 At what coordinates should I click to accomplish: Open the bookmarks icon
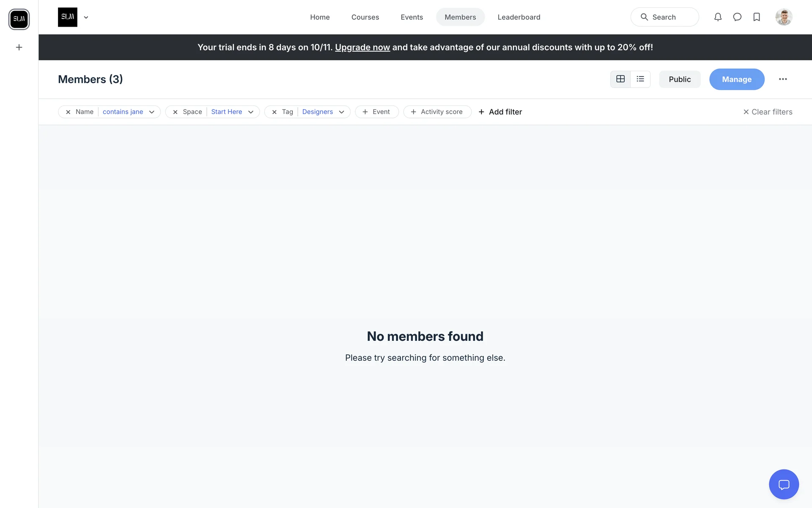(x=757, y=17)
